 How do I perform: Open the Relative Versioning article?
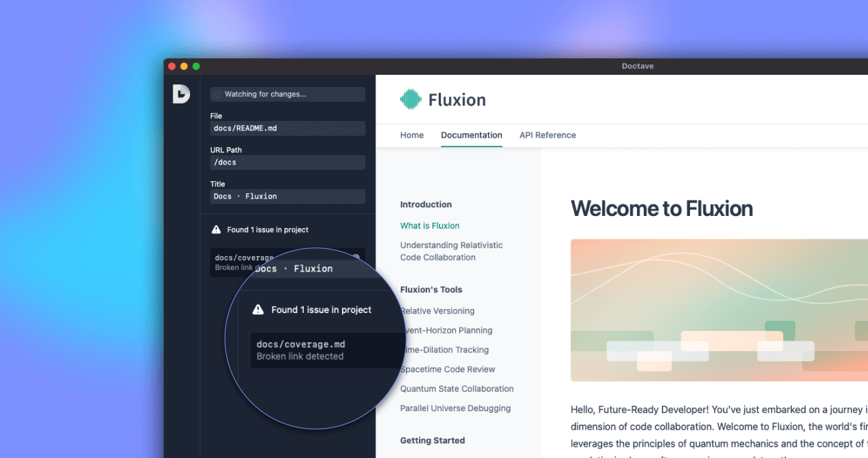tap(437, 311)
